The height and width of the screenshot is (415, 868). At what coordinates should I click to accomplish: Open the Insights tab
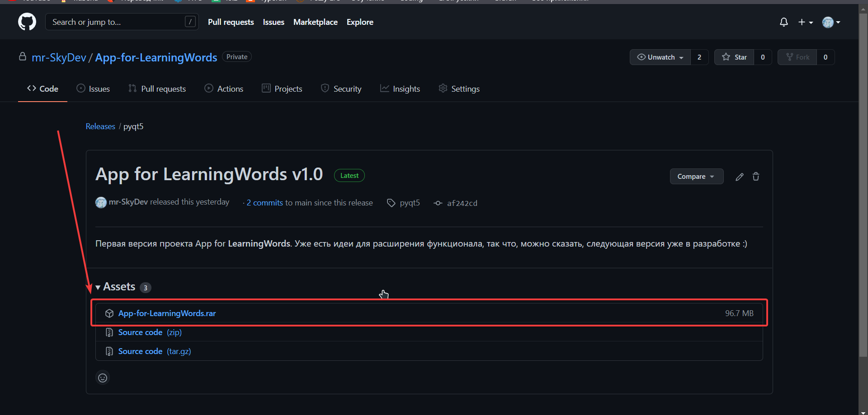pyautogui.click(x=400, y=89)
